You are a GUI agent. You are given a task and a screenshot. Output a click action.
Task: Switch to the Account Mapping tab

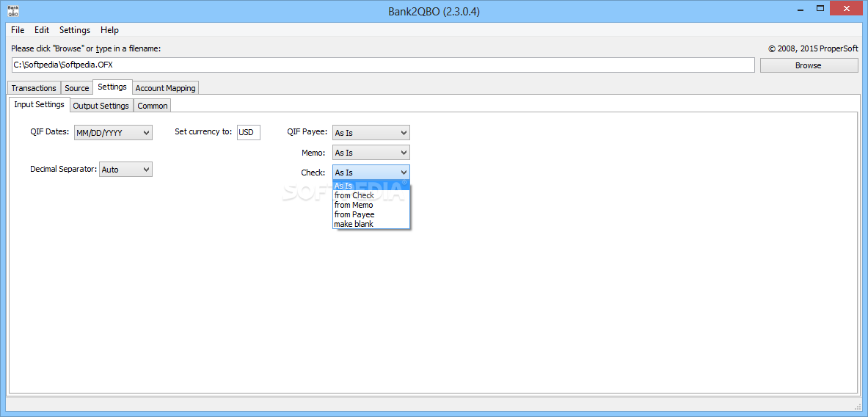(166, 88)
